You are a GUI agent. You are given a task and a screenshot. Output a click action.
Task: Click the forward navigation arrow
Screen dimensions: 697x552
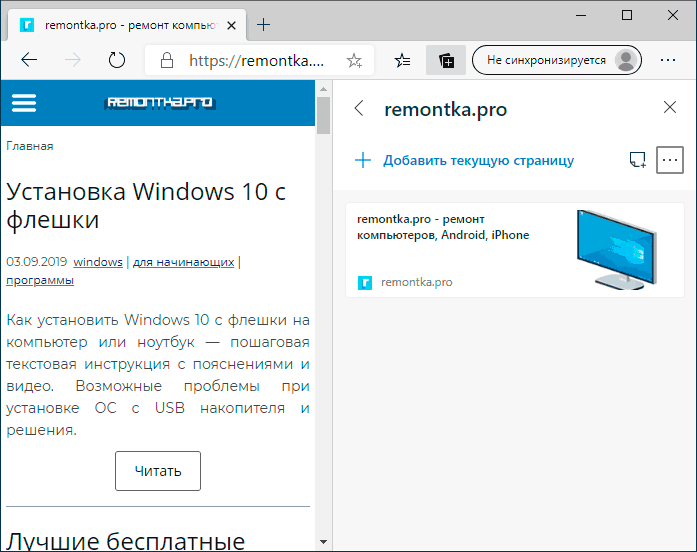pos(72,60)
